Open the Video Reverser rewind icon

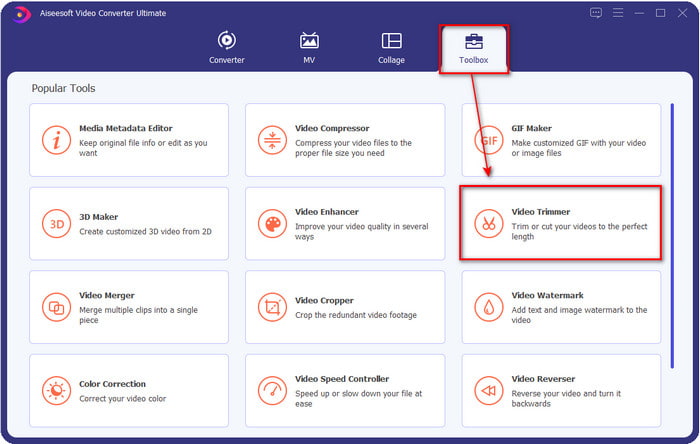[489, 389]
